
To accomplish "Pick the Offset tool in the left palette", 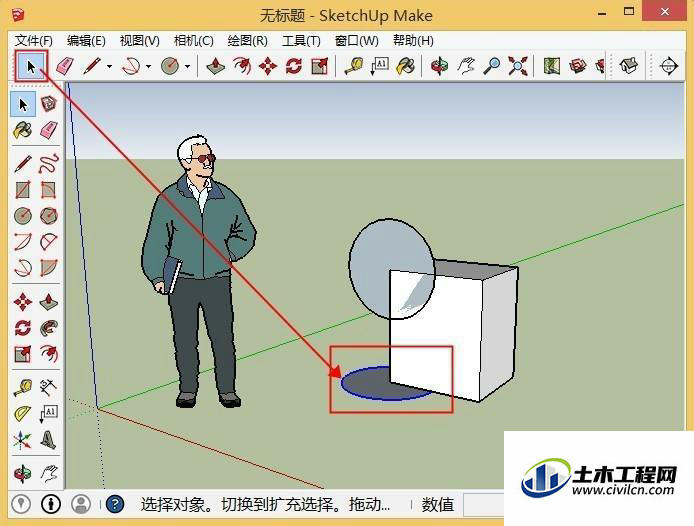I will [48, 354].
